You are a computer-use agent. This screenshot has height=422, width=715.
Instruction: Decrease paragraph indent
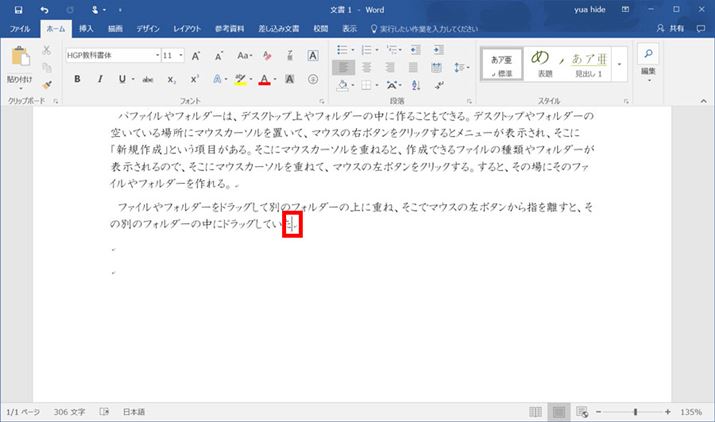click(x=415, y=50)
